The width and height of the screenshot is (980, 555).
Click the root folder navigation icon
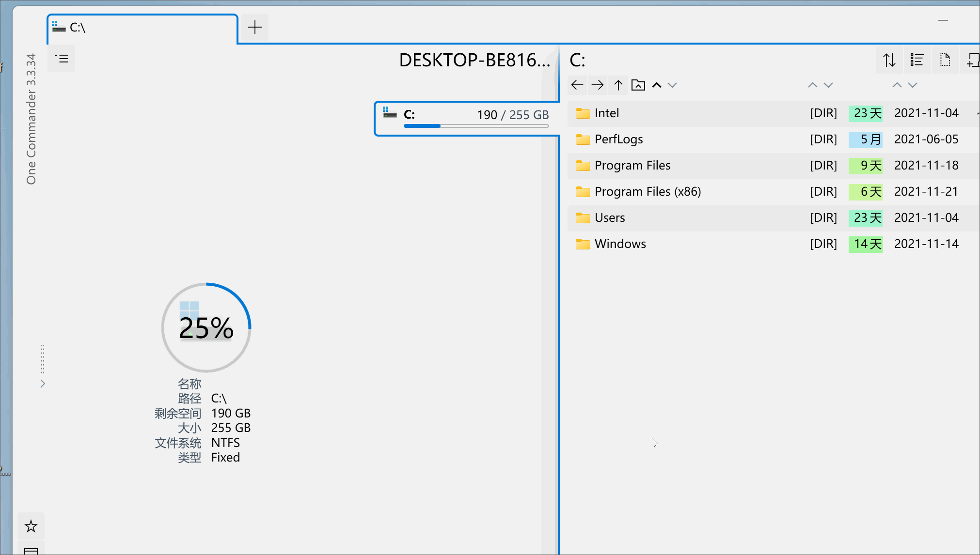pos(638,85)
